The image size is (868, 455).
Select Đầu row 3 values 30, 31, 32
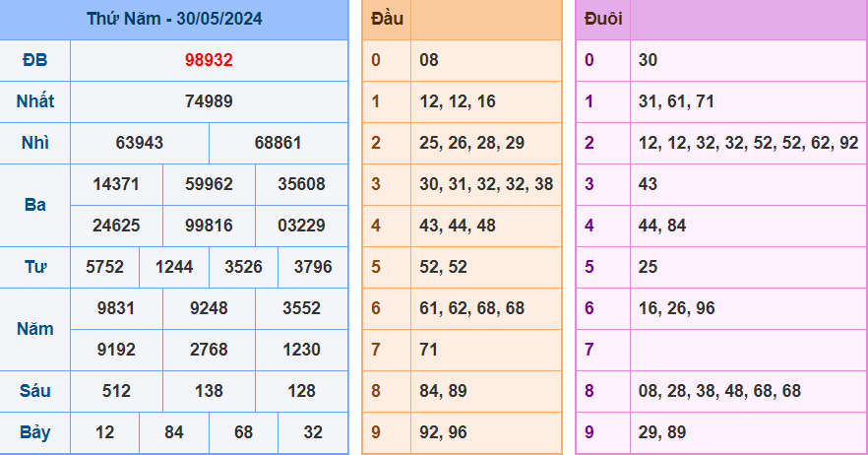tap(486, 184)
